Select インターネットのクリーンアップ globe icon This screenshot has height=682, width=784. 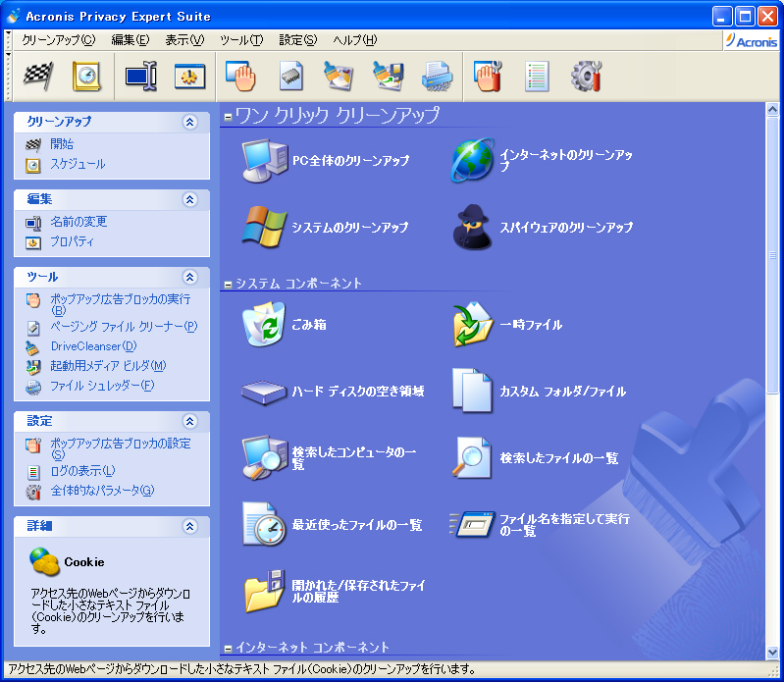[473, 161]
